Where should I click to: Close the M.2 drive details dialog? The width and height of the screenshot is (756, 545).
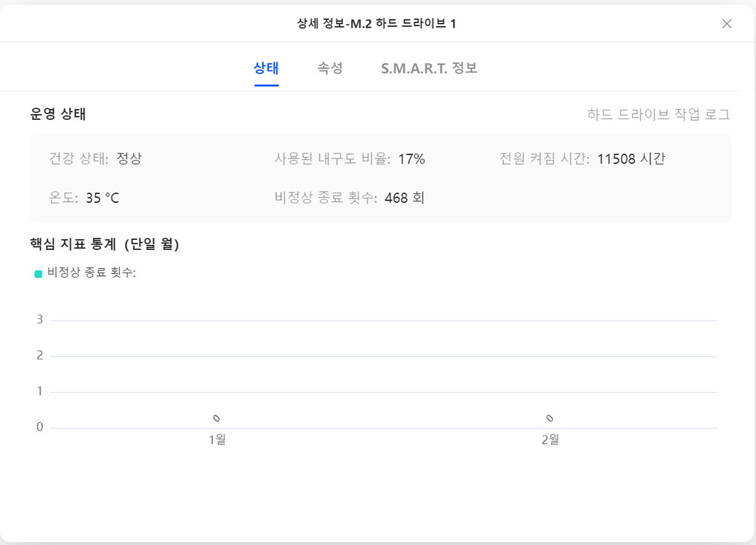coord(726,24)
